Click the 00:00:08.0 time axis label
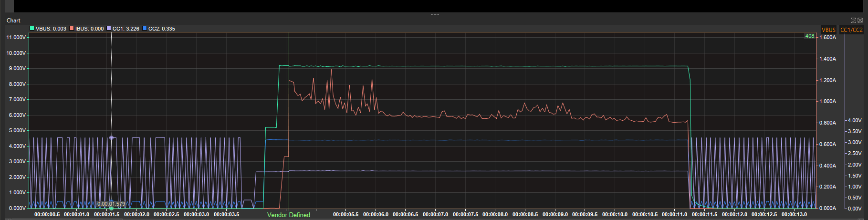The width and height of the screenshot is (868, 220). tap(495, 214)
